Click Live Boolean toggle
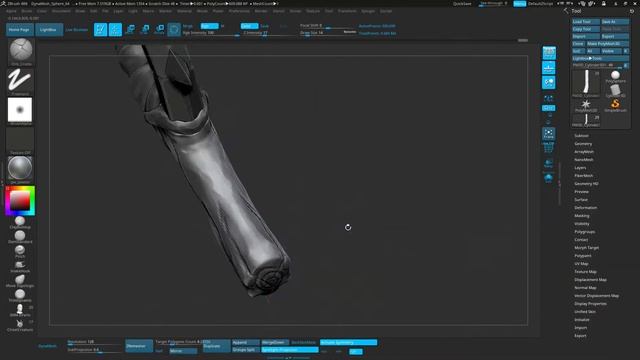The width and height of the screenshot is (640, 360). [x=77, y=30]
